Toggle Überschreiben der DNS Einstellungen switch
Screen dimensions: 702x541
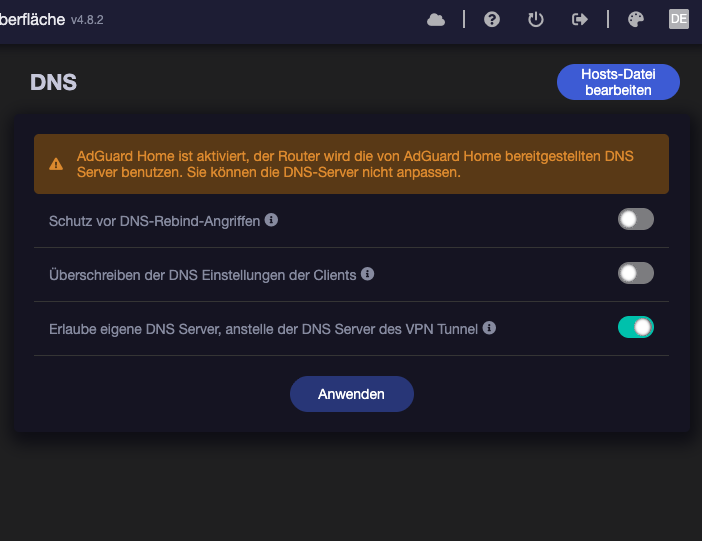(635, 273)
